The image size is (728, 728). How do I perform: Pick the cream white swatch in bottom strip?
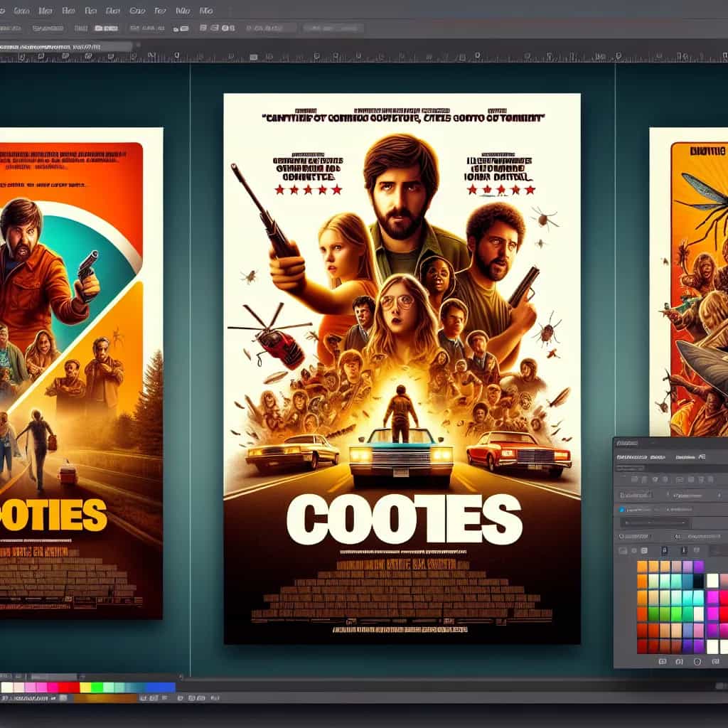(7, 687)
